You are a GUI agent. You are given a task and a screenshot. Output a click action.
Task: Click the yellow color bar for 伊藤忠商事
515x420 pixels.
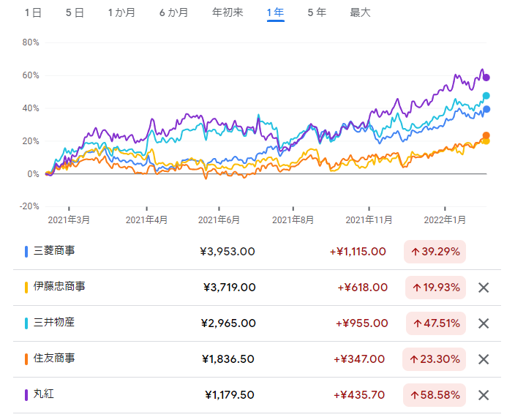[x=26, y=288]
